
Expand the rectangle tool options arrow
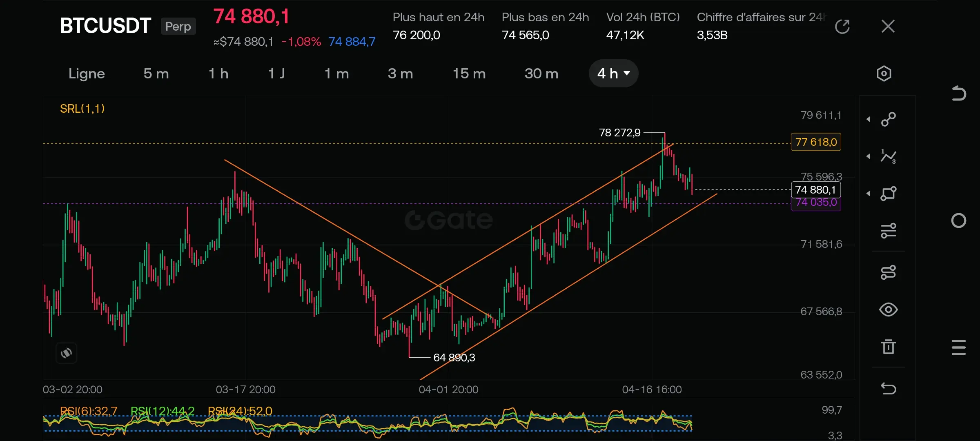point(869,194)
